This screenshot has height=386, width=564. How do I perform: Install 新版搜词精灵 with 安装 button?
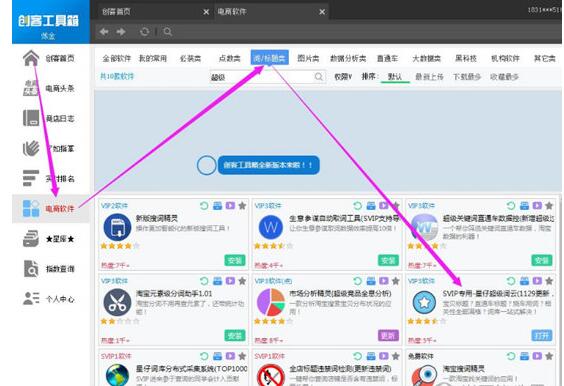[235, 260]
